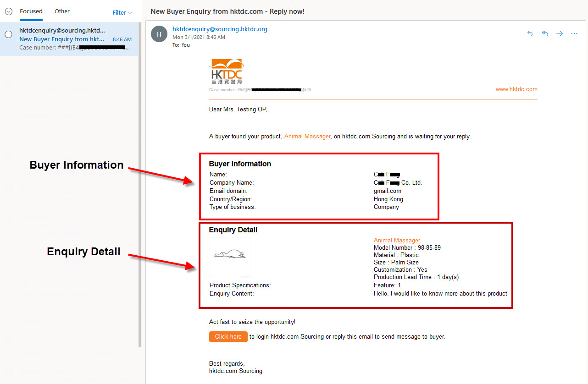Click the Customization : Yes line
This screenshot has height=384, width=588.
pyautogui.click(x=400, y=270)
